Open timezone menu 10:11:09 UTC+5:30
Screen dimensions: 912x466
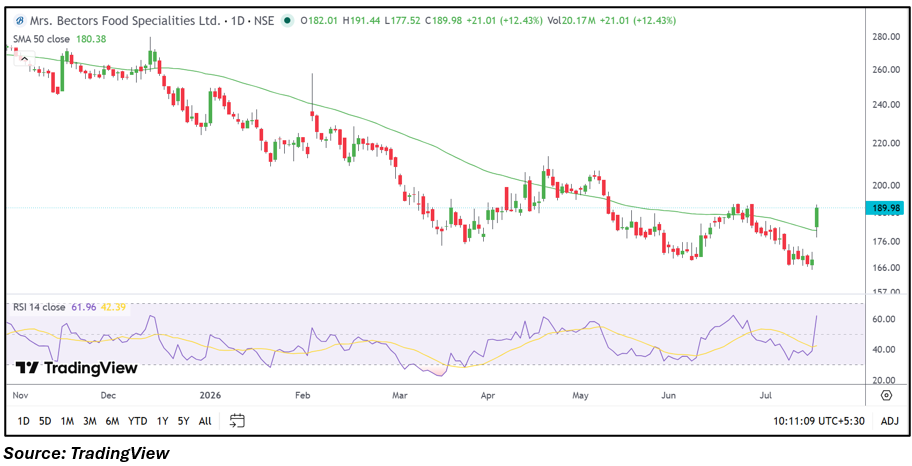point(818,421)
